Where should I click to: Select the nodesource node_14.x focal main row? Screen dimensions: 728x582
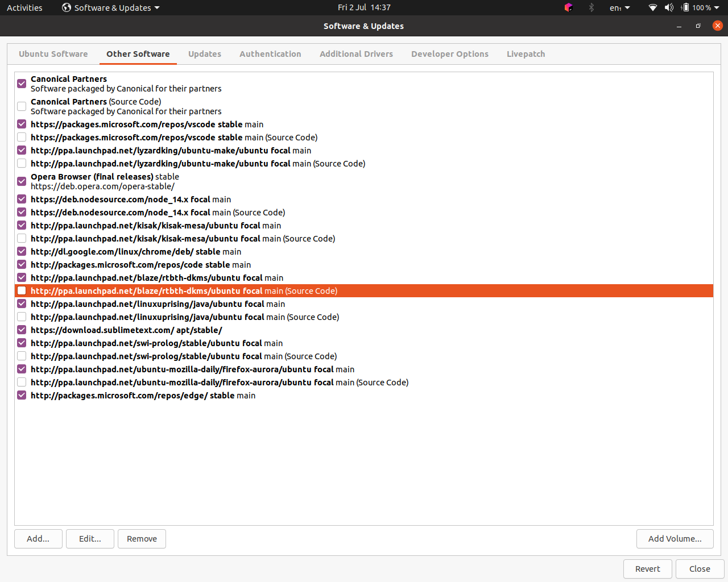pos(364,199)
